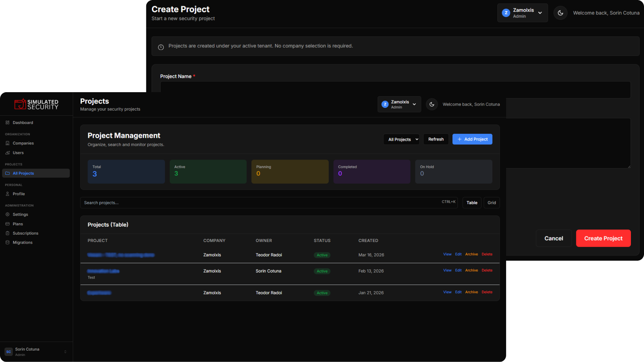Click the Companies building icon
The width and height of the screenshot is (644, 362).
point(7,143)
